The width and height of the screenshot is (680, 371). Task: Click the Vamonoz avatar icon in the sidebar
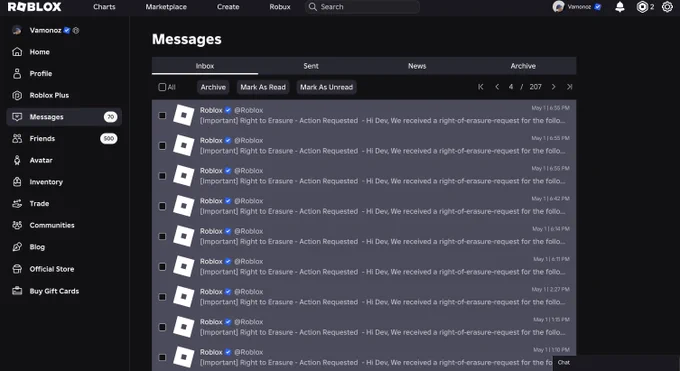tap(17, 30)
